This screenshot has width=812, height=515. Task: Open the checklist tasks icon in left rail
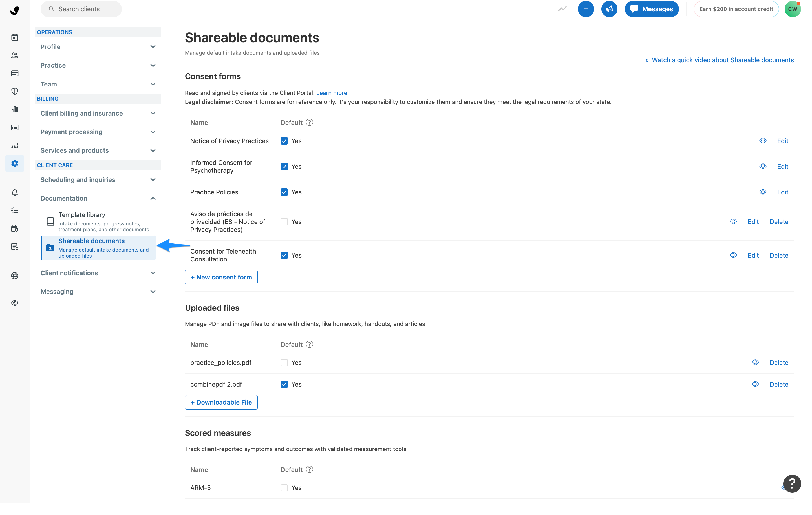[x=14, y=210]
